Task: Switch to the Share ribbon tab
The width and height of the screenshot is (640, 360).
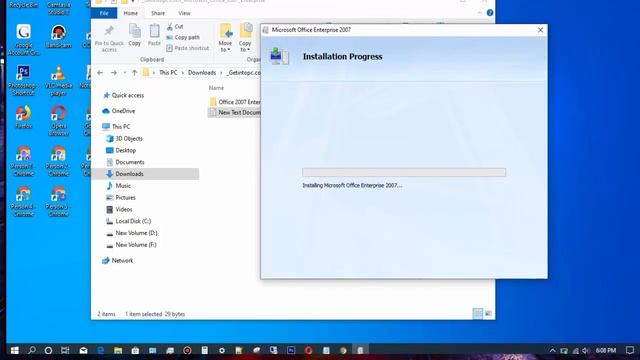Action: click(x=158, y=13)
